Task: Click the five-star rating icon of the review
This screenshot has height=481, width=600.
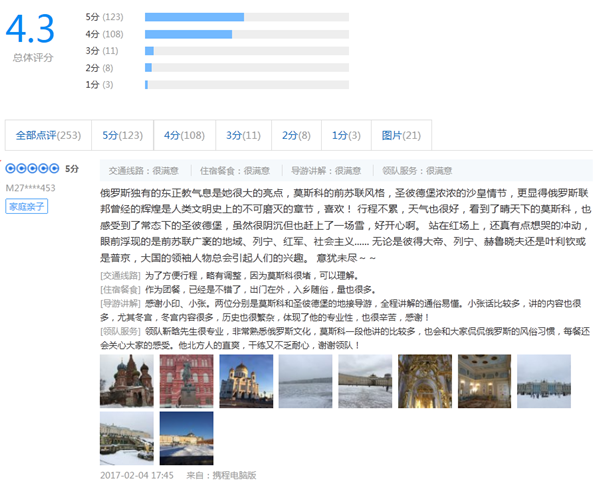Action: (x=32, y=169)
